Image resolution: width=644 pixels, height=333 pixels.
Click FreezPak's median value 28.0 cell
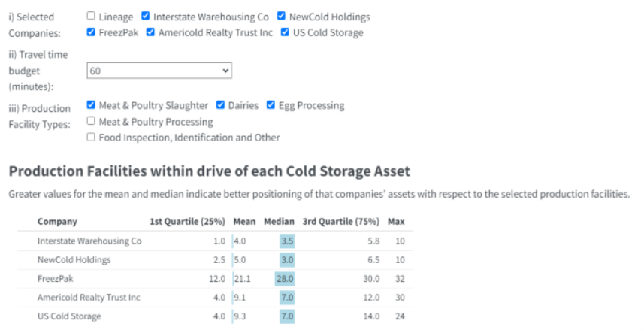[285, 278]
